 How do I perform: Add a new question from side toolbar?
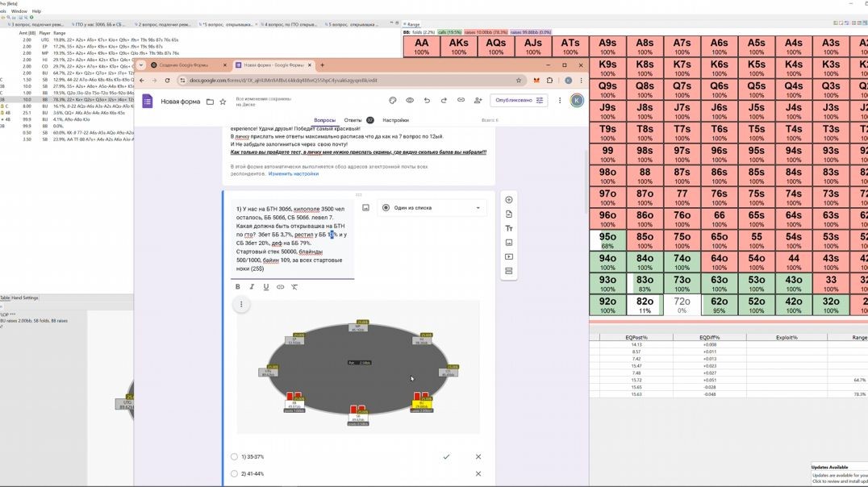click(509, 200)
